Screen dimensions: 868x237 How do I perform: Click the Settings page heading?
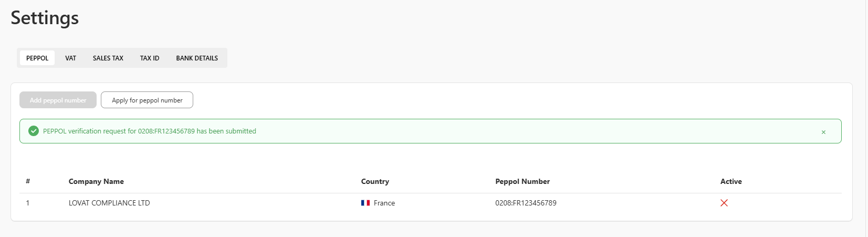[x=45, y=18]
